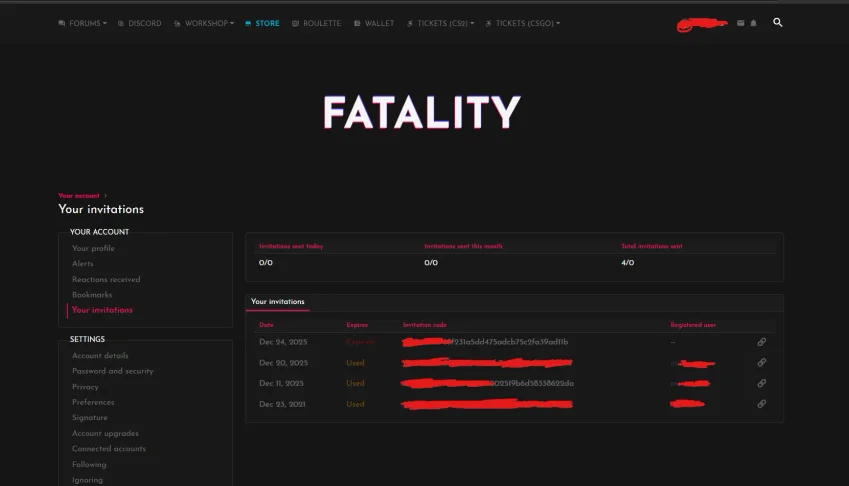Image resolution: width=849 pixels, height=486 pixels.
Task: Click the 'Dec 11, 2025' date cell
Action: pos(281,383)
